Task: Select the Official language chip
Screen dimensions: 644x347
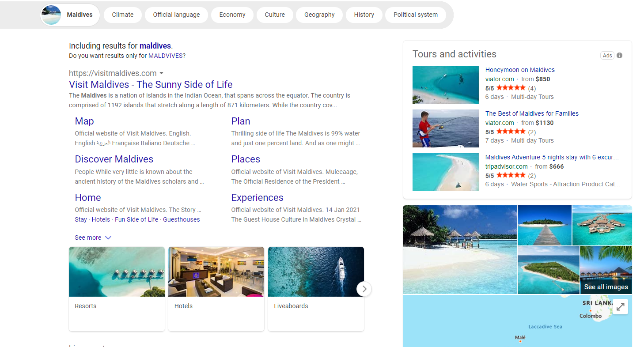Action: 176,15
